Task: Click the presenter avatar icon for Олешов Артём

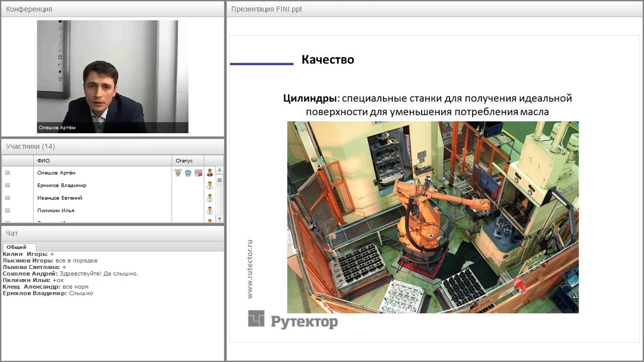Action: (210, 172)
